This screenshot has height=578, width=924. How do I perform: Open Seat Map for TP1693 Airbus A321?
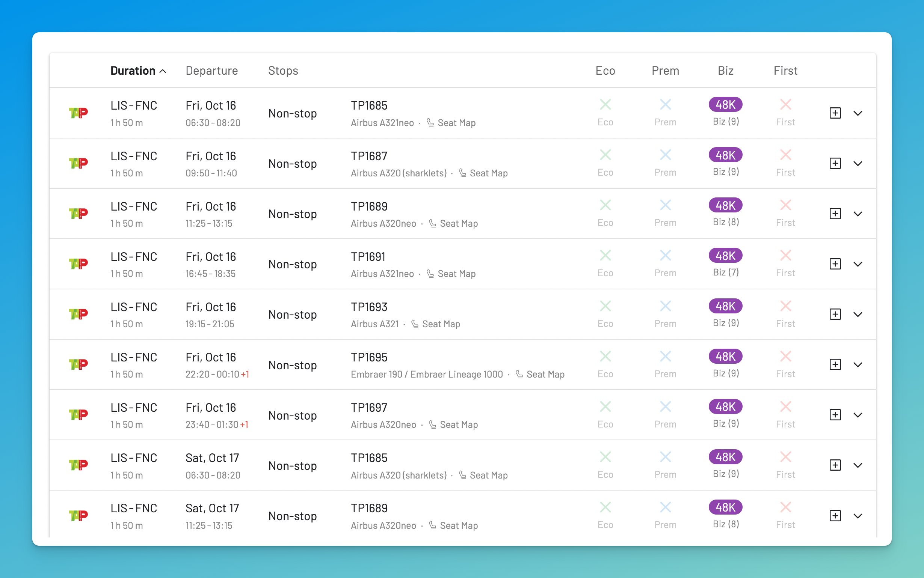click(441, 324)
